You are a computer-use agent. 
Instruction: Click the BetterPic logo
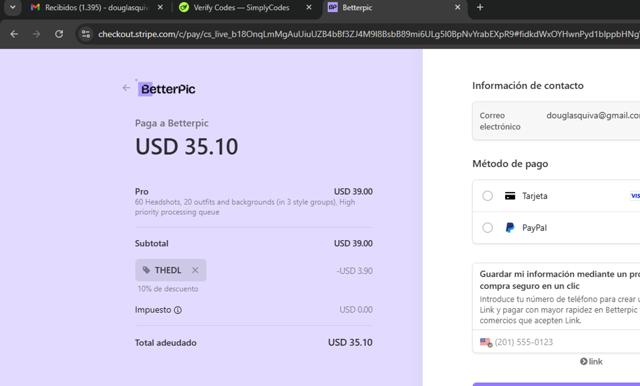tap(167, 89)
